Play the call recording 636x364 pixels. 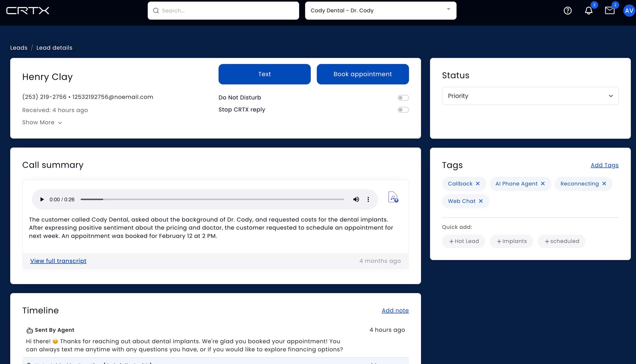[42, 199]
